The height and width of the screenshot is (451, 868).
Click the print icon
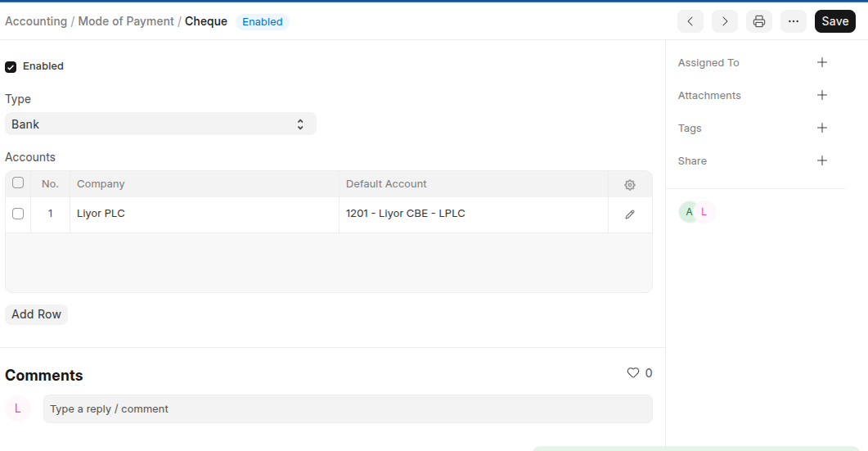point(758,21)
